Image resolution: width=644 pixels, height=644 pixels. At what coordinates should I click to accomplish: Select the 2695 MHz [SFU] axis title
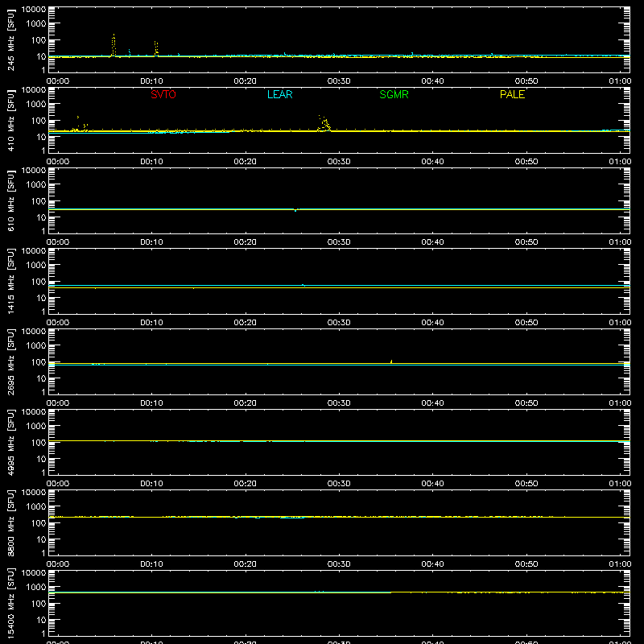click(x=11, y=361)
